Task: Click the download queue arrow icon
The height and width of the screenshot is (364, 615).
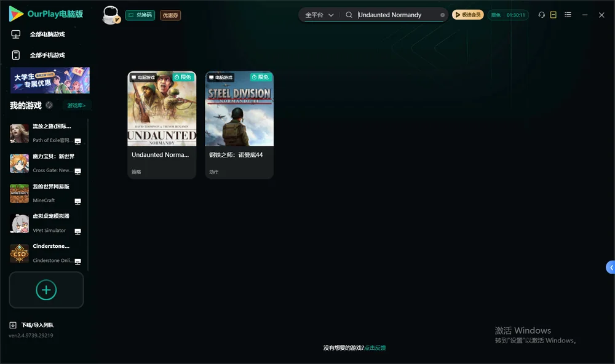Action: click(x=13, y=325)
